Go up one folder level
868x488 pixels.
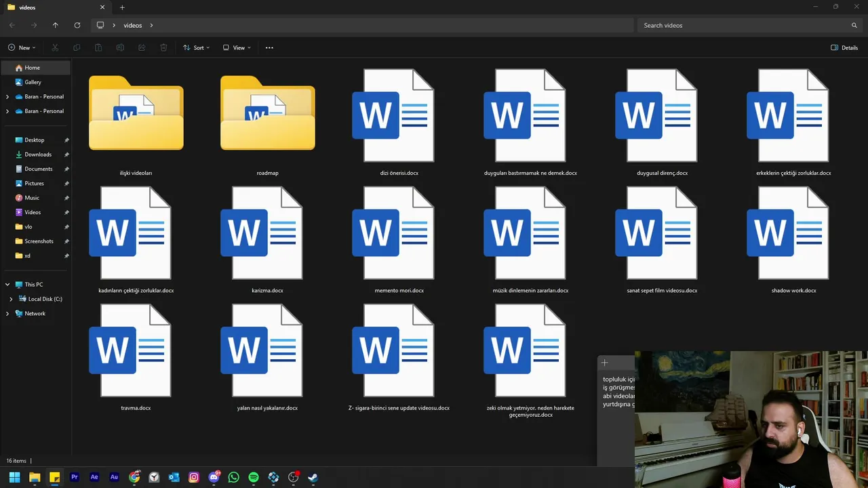pyautogui.click(x=55, y=25)
